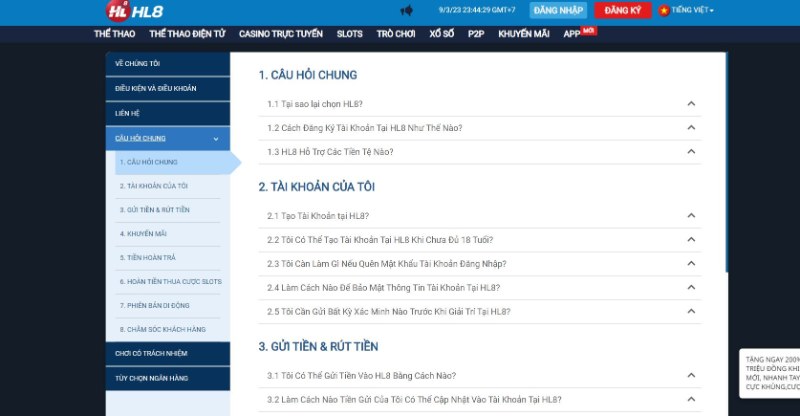Click question text "1.1 Tại sao lại chọn HL8?"

click(315, 104)
